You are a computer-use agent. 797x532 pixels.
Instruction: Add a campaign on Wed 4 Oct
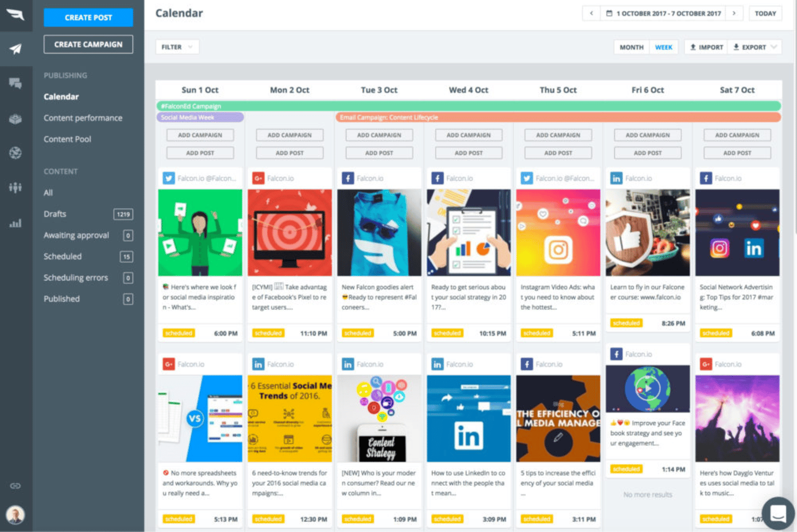click(x=469, y=135)
